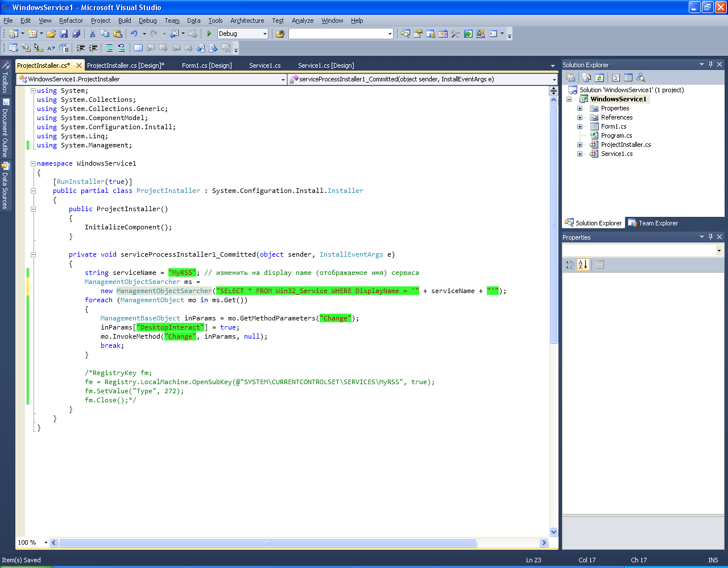Screen dimensions: 728x568
Task: Select Program.cs in Solution Explorer
Action: tap(617, 135)
